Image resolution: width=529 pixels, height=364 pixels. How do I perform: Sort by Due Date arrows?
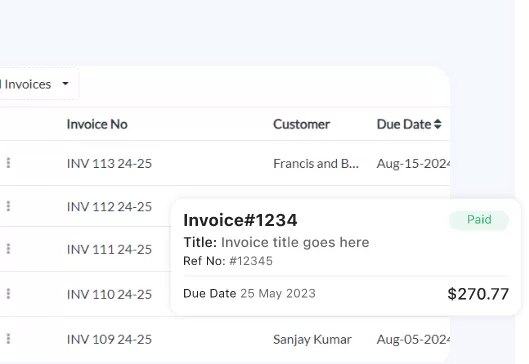[438, 124]
